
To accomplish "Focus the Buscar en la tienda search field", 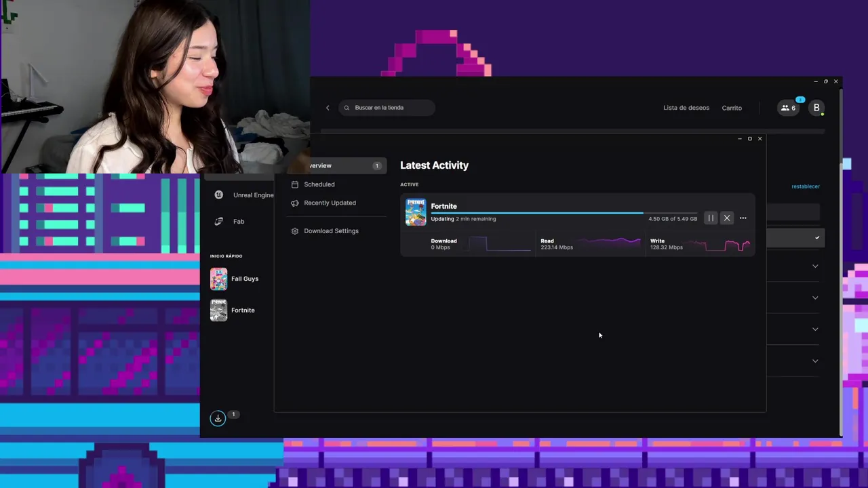I will pos(387,108).
